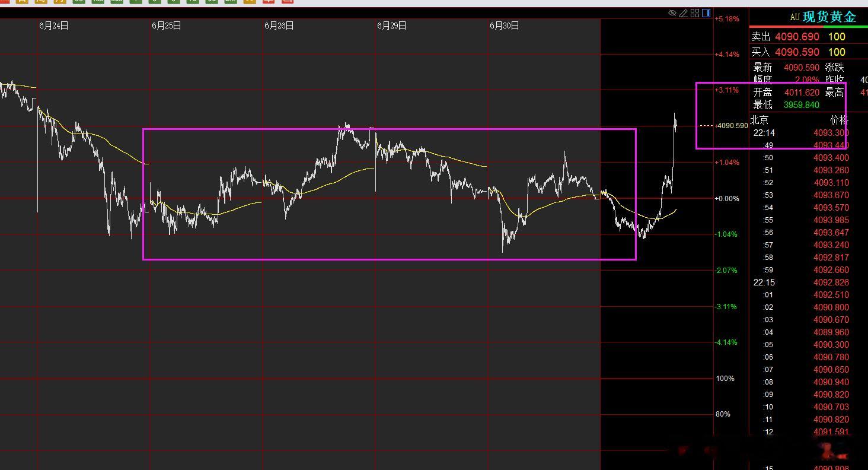Viewport: 868px width, 470px height.
Task: Select the tick price 4091.591
Action: pyautogui.click(x=831, y=432)
